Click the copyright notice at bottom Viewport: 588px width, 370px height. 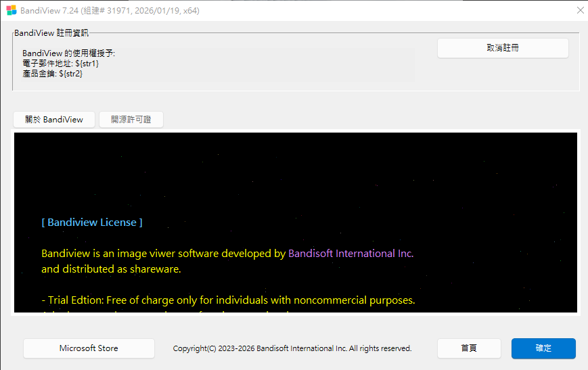coord(292,348)
